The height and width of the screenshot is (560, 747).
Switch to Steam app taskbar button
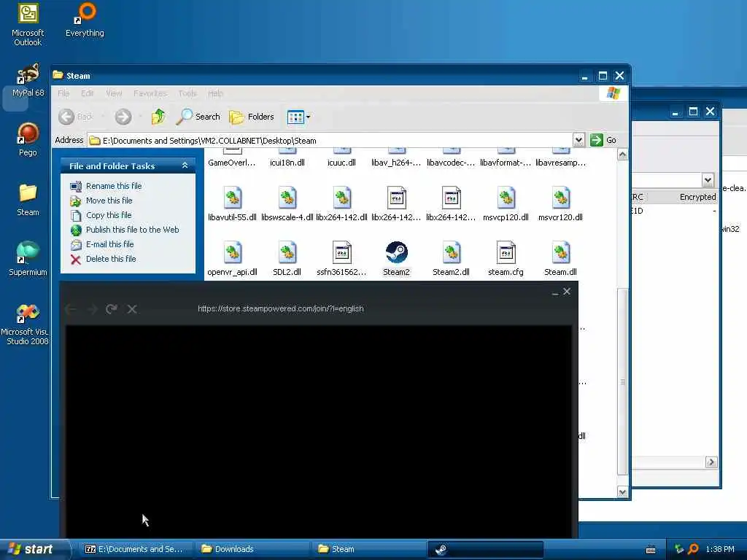[x=485, y=550]
